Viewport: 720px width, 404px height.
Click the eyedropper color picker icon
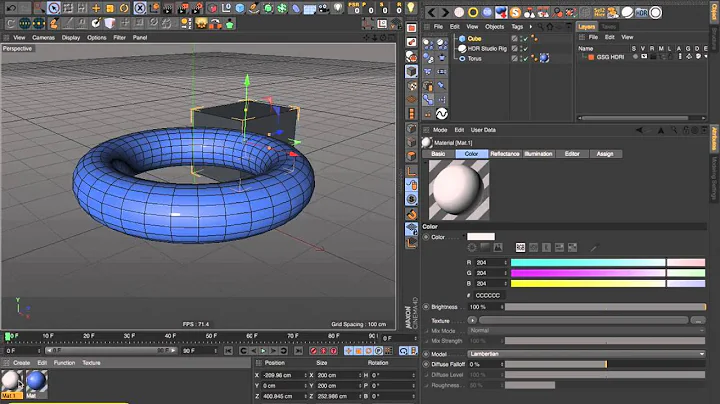tap(594, 247)
